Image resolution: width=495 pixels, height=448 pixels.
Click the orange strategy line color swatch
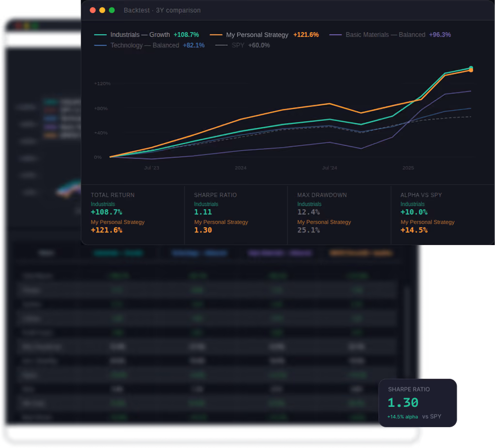tap(216, 35)
